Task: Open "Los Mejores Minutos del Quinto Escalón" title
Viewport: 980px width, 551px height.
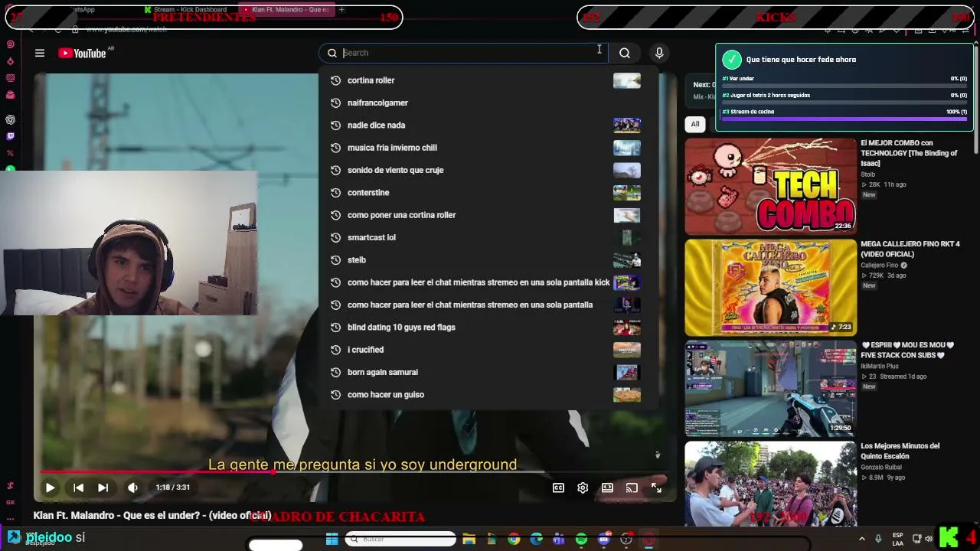Action: pyautogui.click(x=900, y=451)
